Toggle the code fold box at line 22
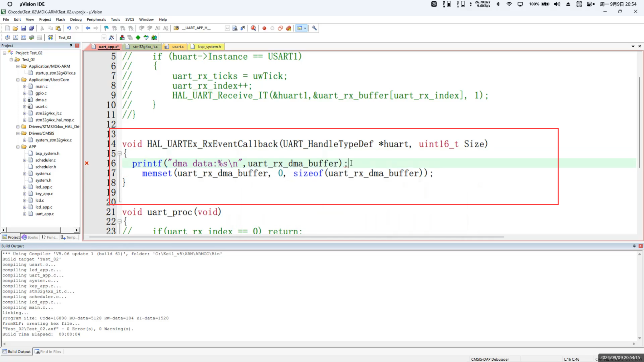The width and height of the screenshot is (644, 362). pos(120,222)
